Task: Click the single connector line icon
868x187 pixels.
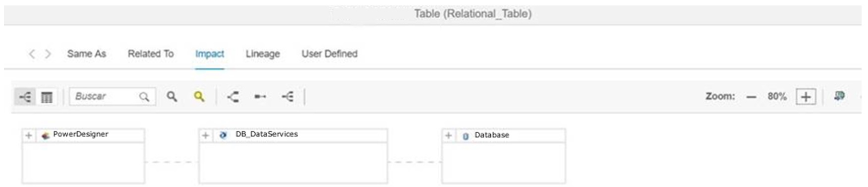Action: pos(260,96)
